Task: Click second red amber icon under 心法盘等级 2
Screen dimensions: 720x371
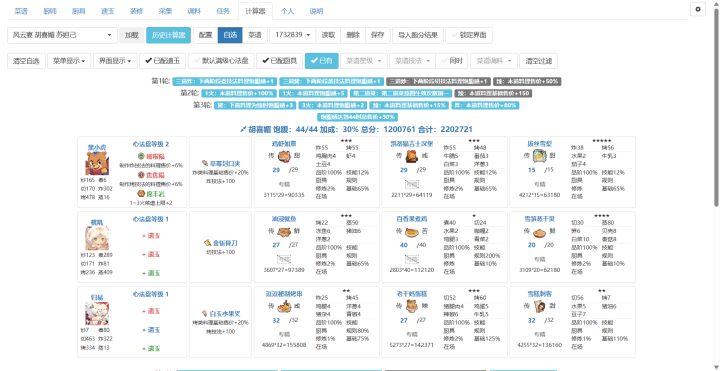Action: point(141,175)
